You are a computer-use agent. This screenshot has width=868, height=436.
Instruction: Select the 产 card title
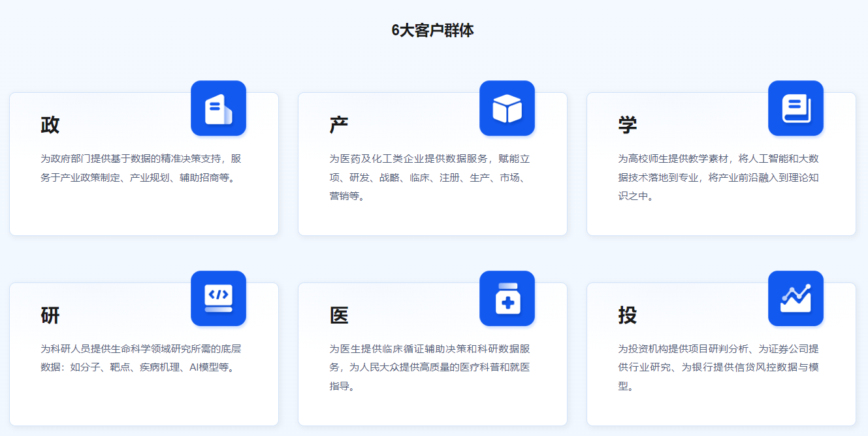(339, 125)
